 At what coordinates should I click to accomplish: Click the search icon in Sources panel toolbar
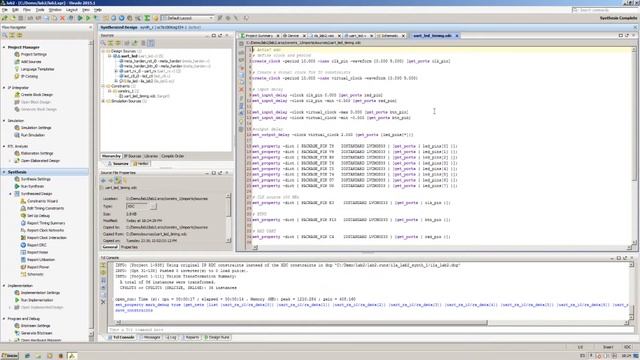(104, 43)
